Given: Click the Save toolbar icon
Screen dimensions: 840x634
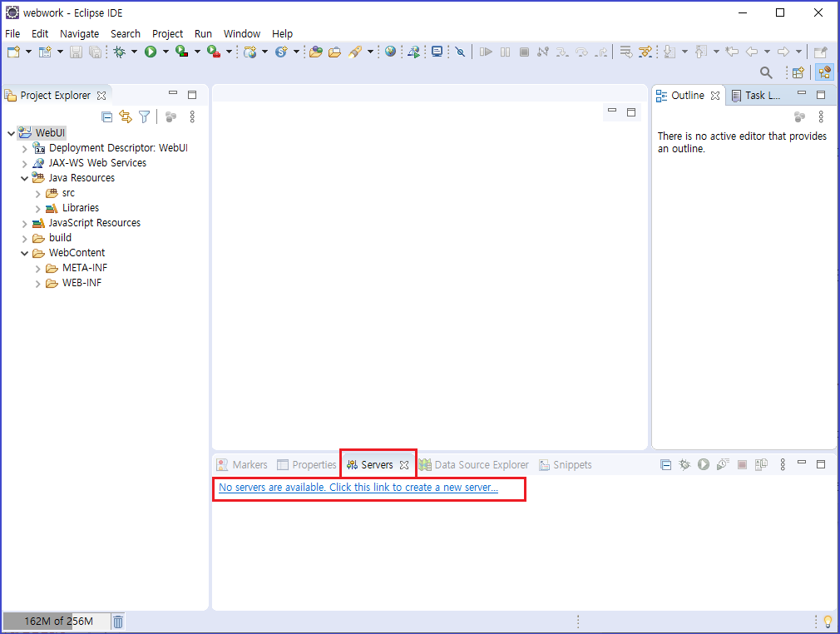Looking at the screenshot, I should [76, 52].
